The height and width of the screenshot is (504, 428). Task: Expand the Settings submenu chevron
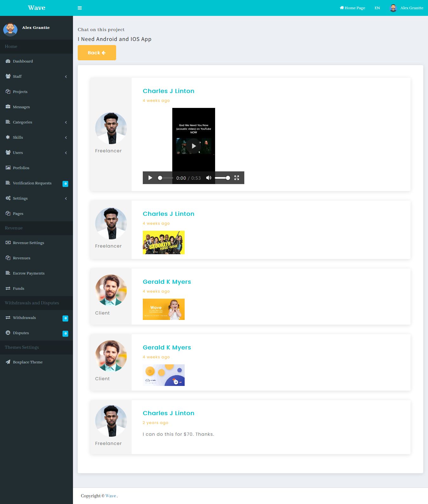[x=66, y=198]
